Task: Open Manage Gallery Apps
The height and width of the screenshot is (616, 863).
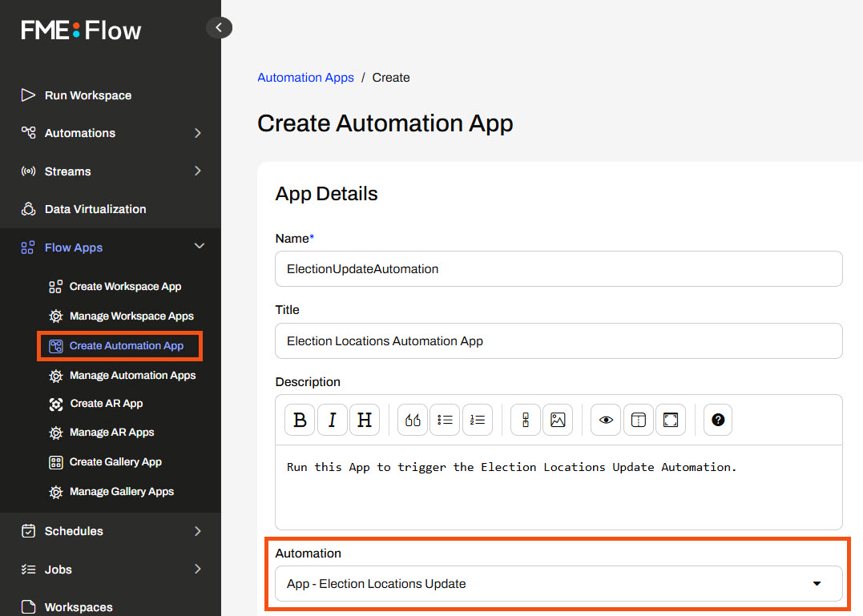Action: point(122,492)
